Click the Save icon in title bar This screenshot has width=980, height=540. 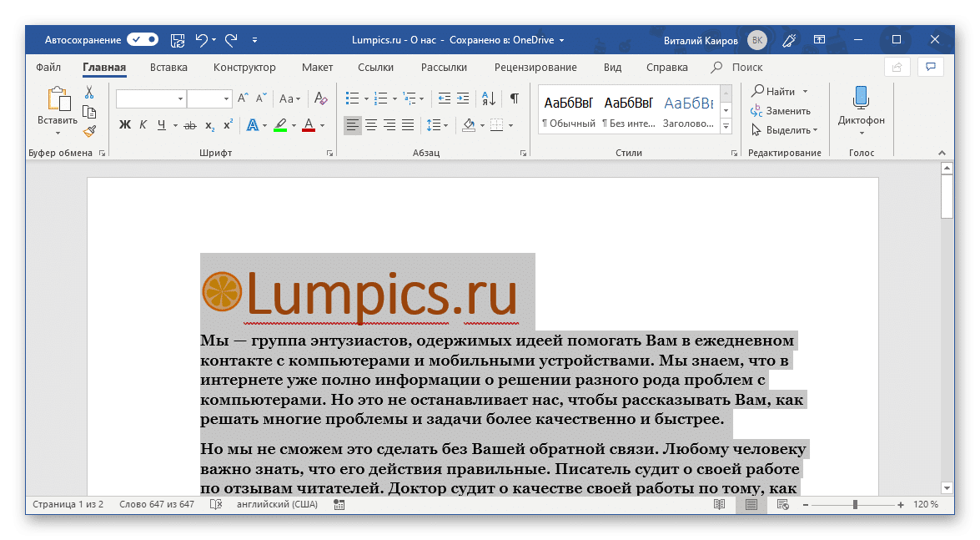(x=178, y=39)
